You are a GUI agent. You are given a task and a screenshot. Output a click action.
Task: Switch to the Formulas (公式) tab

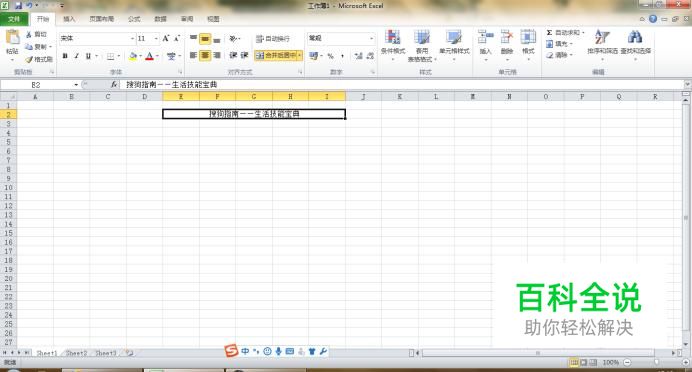click(x=134, y=19)
